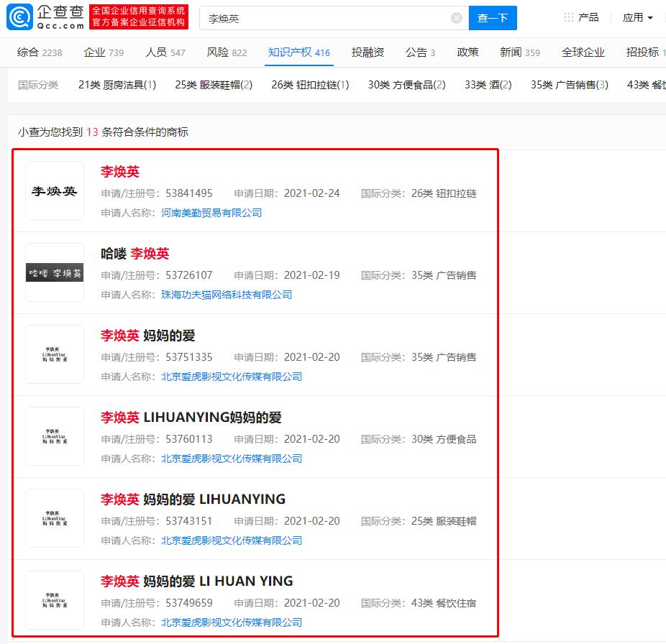Open the 李焕英 妈妈的爱 LI HUAN YING title
The width and height of the screenshot is (666, 644).
pyautogui.click(x=196, y=581)
